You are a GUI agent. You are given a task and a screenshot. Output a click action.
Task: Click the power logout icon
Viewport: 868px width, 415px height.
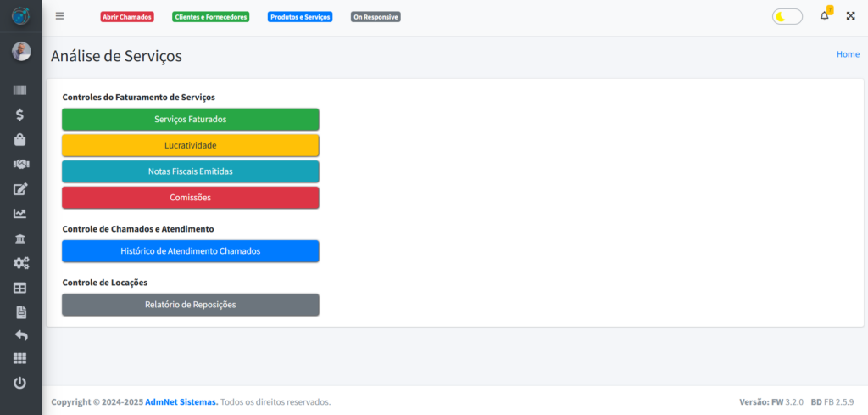click(20, 383)
